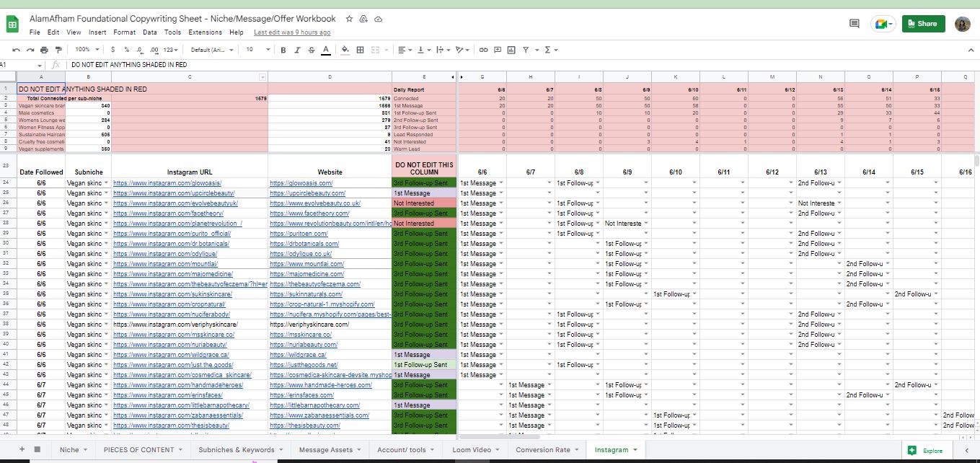
Task: Open the comment history
Action: point(855,24)
